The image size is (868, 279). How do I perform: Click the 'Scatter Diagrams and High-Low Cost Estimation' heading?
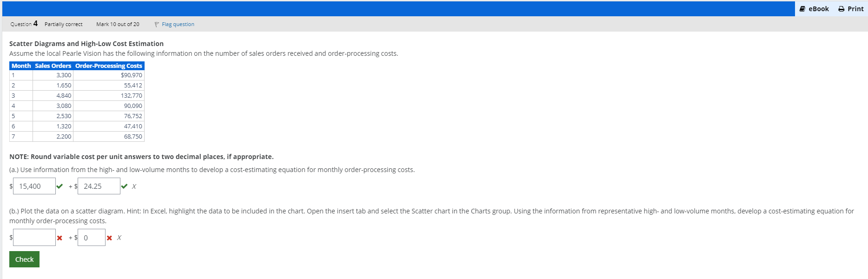[x=86, y=44]
